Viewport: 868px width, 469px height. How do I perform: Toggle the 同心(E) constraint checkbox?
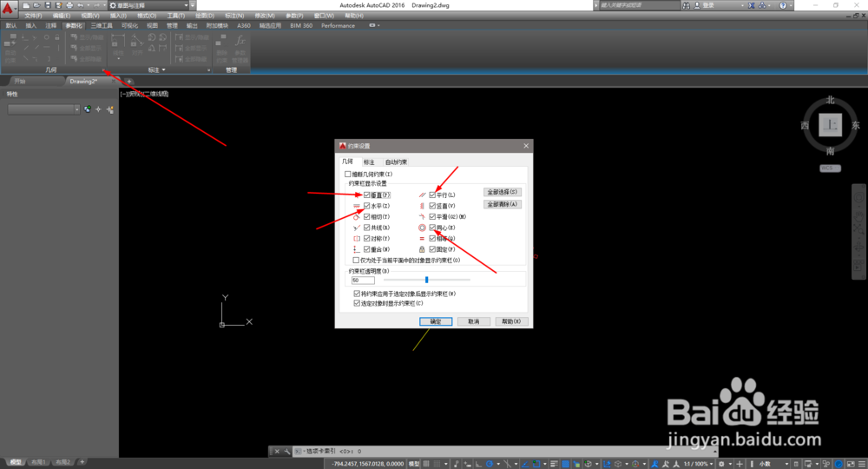[432, 228]
